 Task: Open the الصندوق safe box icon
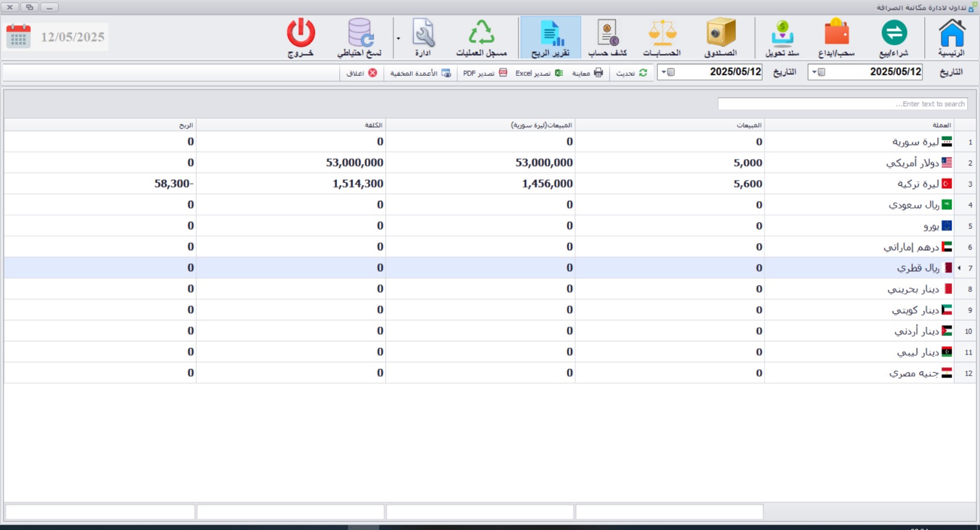[720, 37]
